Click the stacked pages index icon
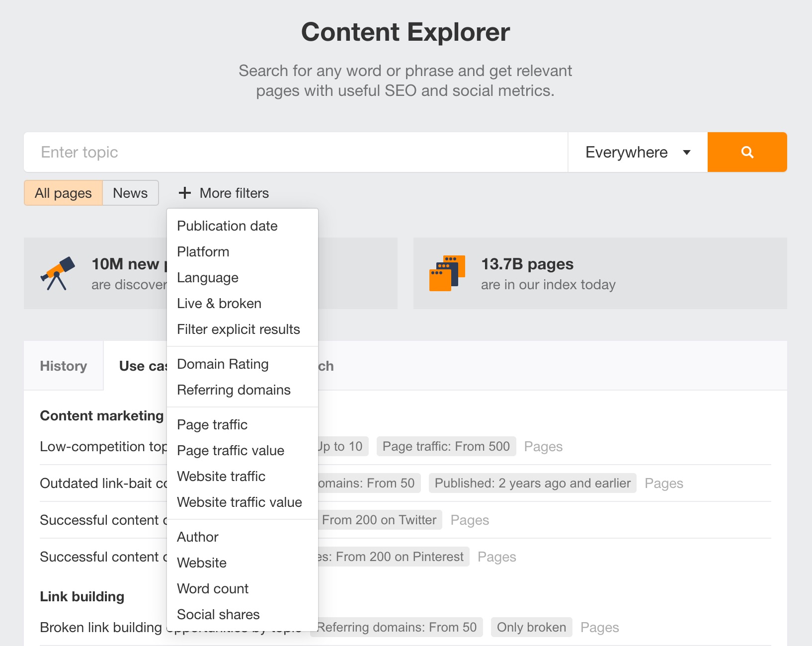The height and width of the screenshot is (646, 812). point(446,273)
